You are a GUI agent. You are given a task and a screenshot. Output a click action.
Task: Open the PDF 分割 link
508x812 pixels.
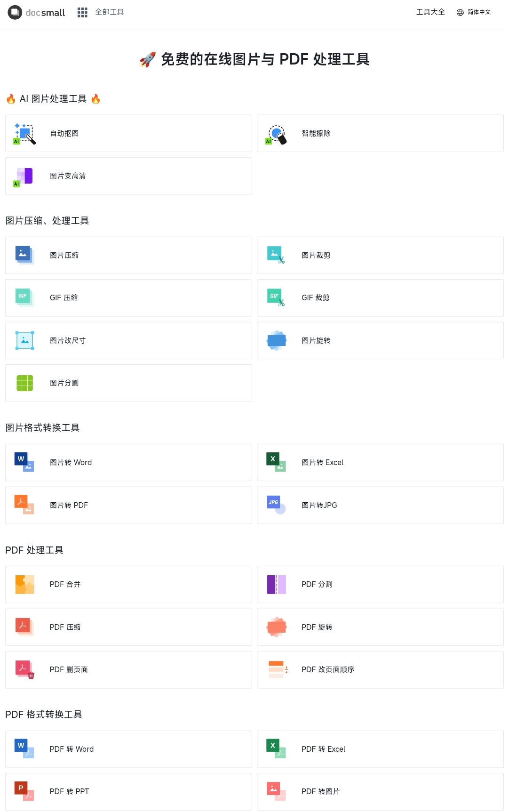point(381,585)
